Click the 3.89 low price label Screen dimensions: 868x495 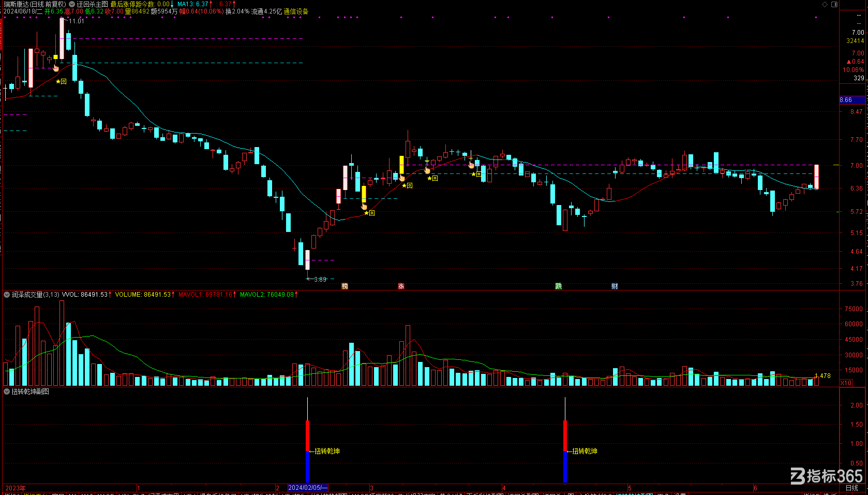[320, 279]
